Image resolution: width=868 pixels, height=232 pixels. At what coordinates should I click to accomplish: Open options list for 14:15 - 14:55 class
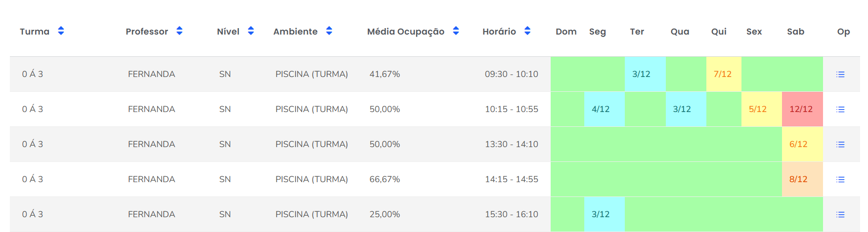click(x=840, y=180)
